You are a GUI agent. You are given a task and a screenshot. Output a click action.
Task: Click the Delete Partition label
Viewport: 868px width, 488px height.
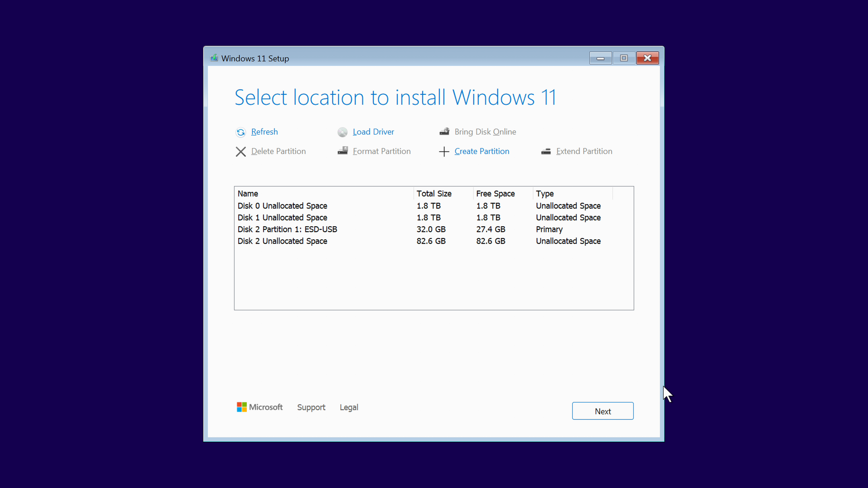tap(279, 151)
